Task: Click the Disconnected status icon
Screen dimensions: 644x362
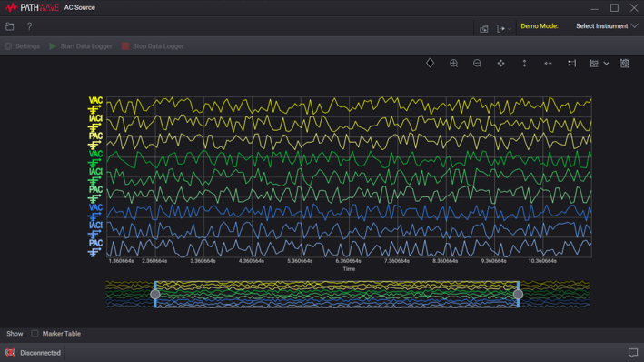Action: (10, 353)
